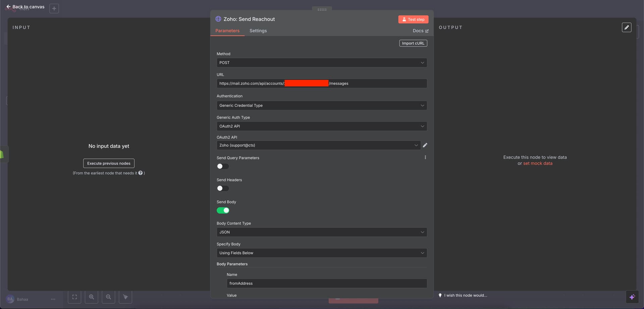This screenshot has height=309, width=644.
Task: Click the fit to view canvas icon
Action: 74,297
